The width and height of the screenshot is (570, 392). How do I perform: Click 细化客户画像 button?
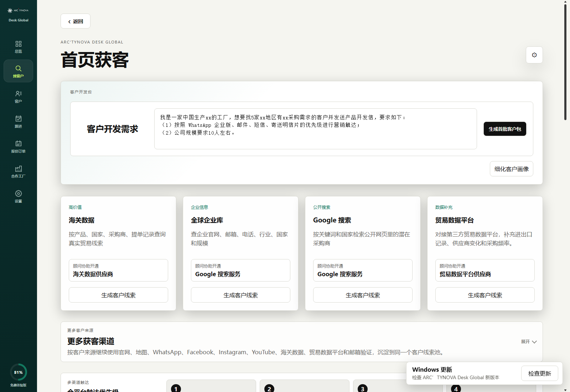click(511, 169)
